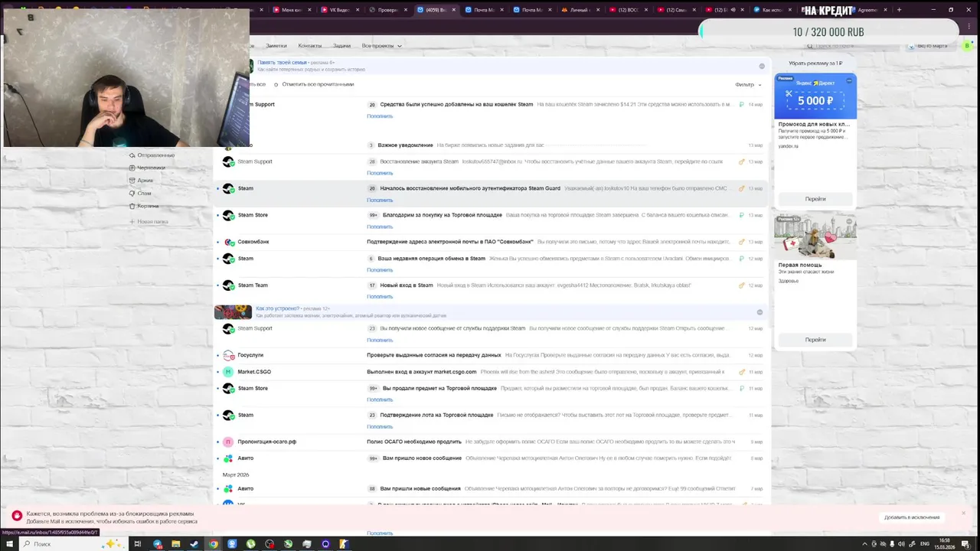The image size is (980, 551).
Task: Open Task View on the taskbar
Action: [138, 544]
